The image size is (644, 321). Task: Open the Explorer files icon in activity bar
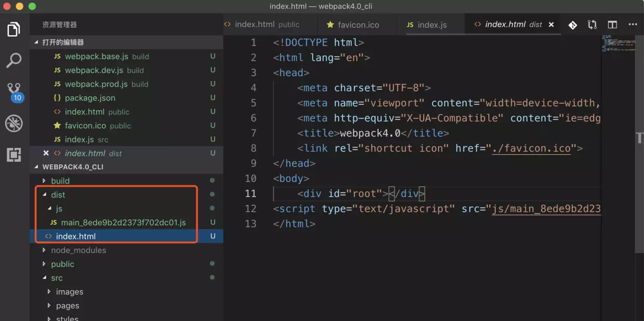click(14, 30)
